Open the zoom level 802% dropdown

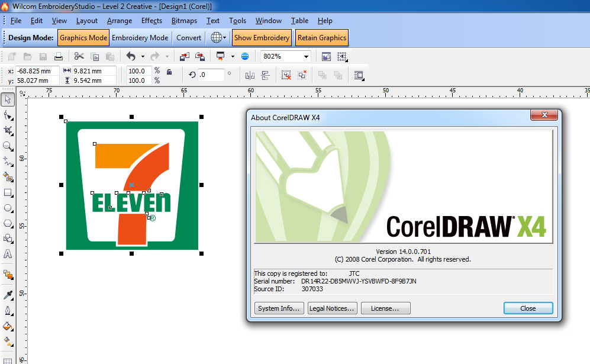(307, 57)
